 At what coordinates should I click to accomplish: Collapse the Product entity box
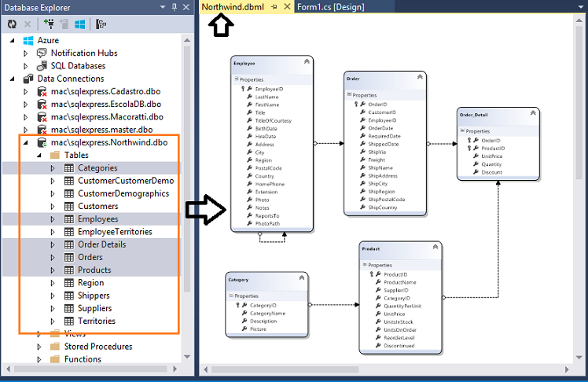click(x=435, y=247)
